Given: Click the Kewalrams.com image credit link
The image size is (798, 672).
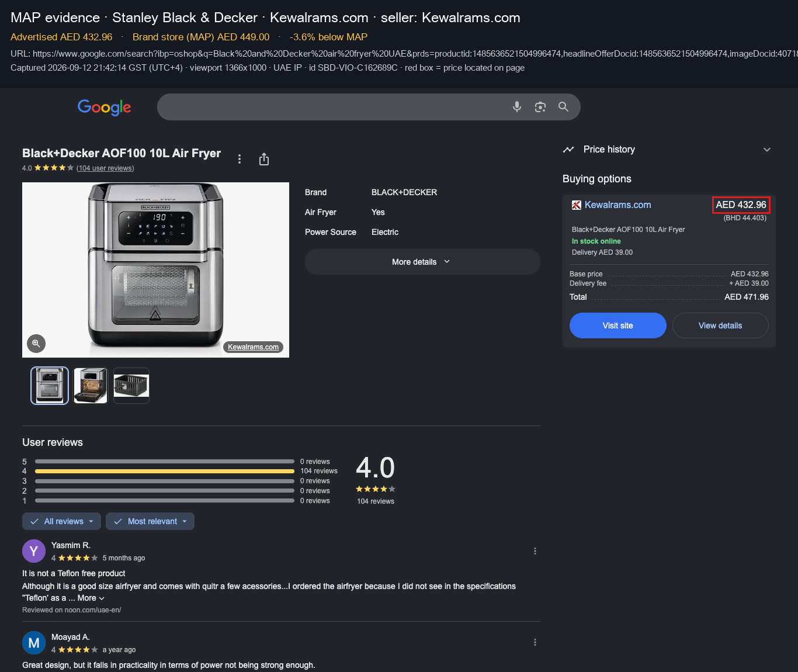Looking at the screenshot, I should pyautogui.click(x=253, y=347).
